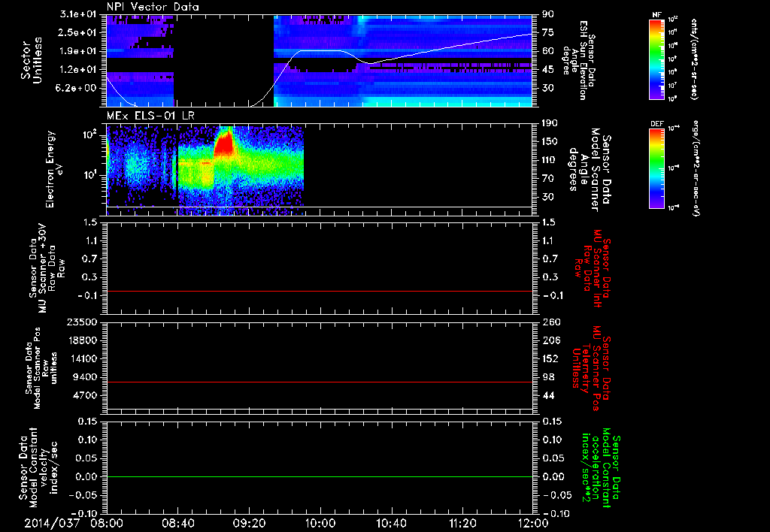Click the NF color scale bar
Screen dimensions: 770x532
pyautogui.click(x=656, y=59)
